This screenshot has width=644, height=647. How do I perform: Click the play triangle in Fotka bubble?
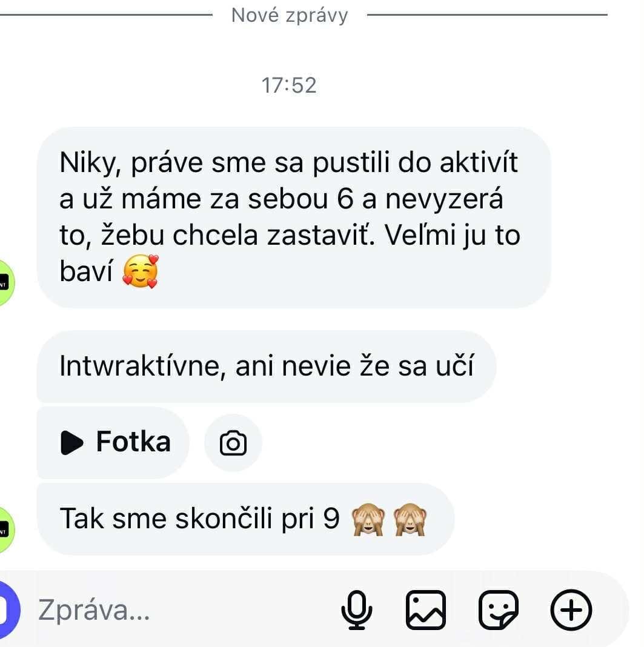[x=71, y=443]
